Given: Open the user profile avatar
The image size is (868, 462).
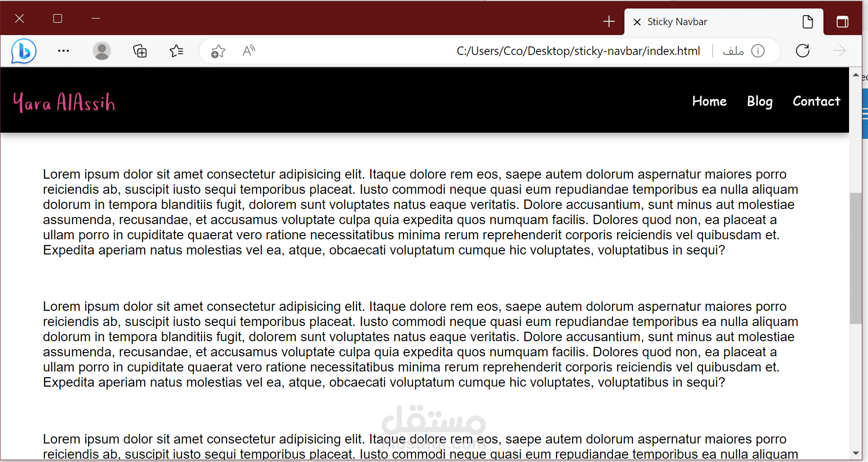Looking at the screenshot, I should 101,51.
